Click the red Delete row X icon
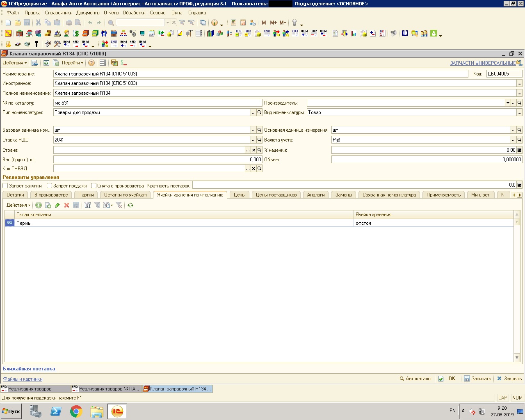This screenshot has width=525, height=420. (x=66, y=205)
